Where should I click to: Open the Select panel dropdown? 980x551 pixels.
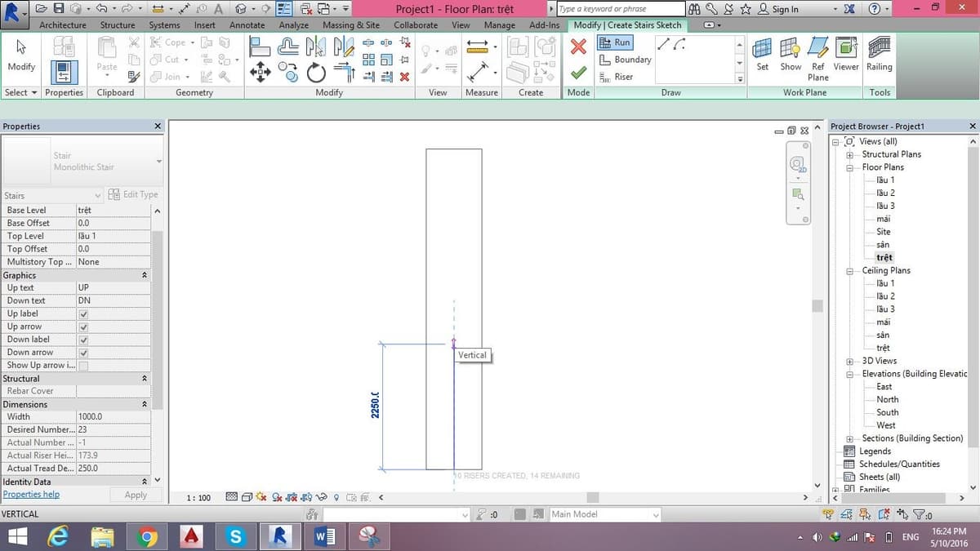point(21,92)
